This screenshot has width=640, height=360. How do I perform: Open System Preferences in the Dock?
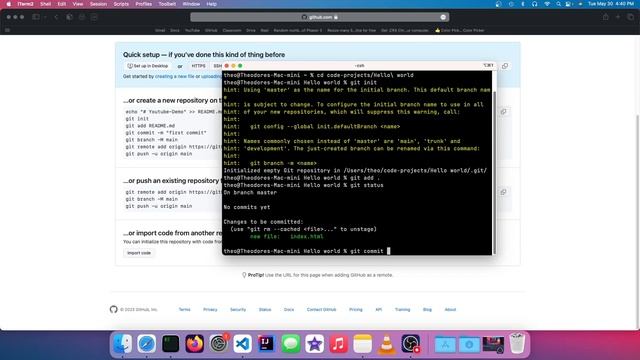click(x=219, y=344)
